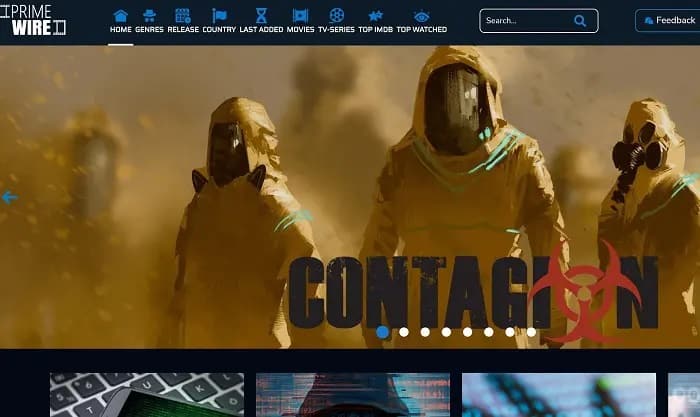The width and height of the screenshot is (700, 417).
Task: Open the COUNTRY menu label
Action: [219, 29]
